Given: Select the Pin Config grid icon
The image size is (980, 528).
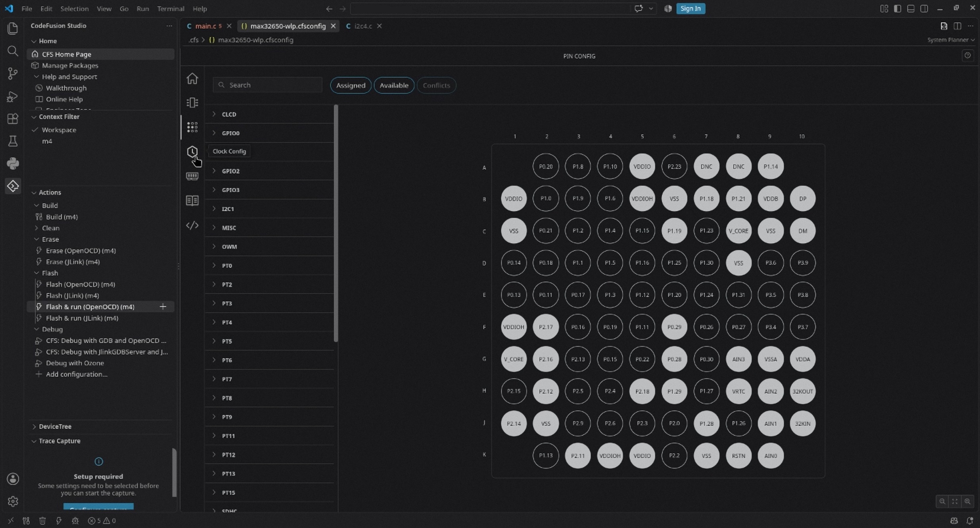Looking at the screenshot, I should click(192, 127).
